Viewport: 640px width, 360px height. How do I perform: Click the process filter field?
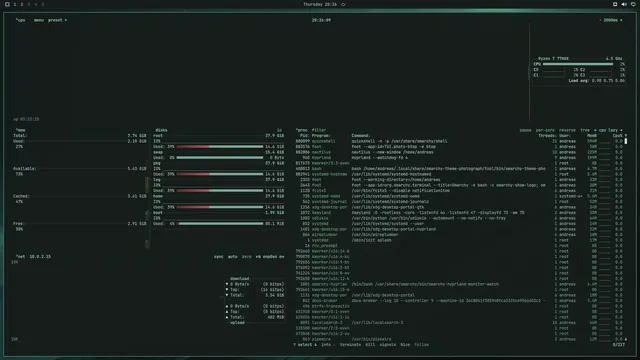[x=319, y=130]
